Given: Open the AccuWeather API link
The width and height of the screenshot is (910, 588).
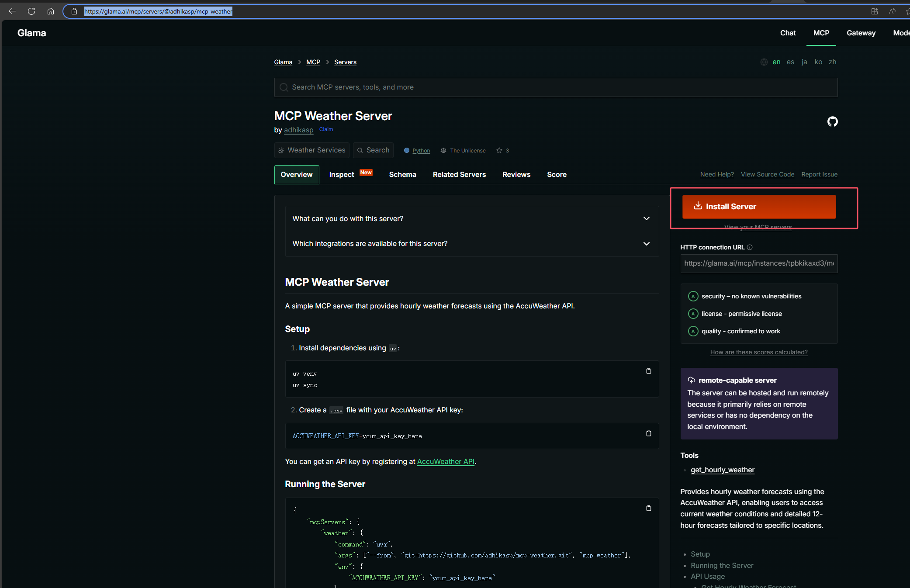Looking at the screenshot, I should [x=446, y=461].
